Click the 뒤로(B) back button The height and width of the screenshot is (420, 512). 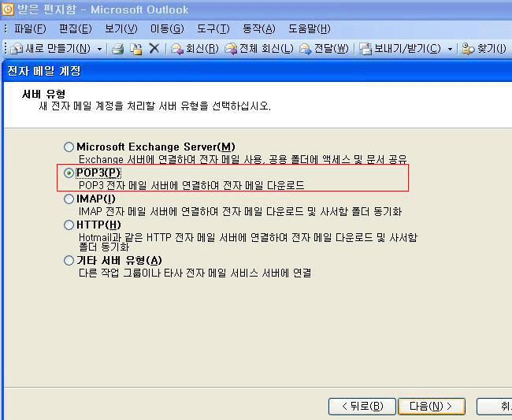pyautogui.click(x=362, y=407)
